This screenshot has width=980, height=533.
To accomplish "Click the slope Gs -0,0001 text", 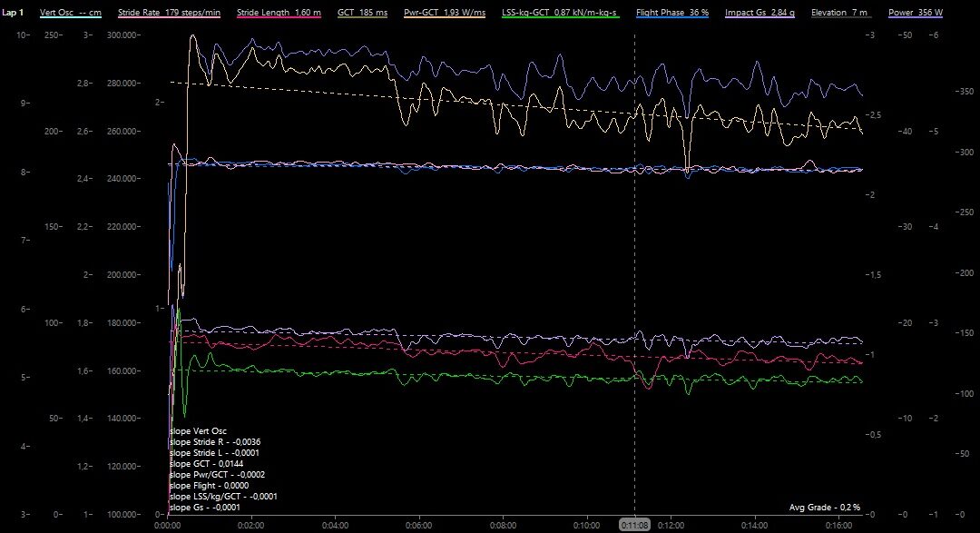I will pos(204,508).
